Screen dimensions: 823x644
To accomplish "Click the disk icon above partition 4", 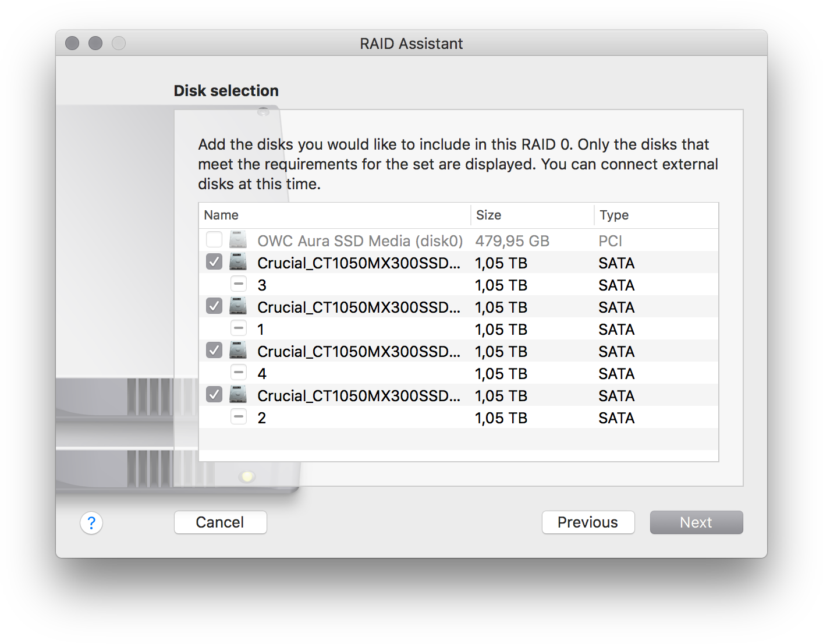I will click(238, 351).
